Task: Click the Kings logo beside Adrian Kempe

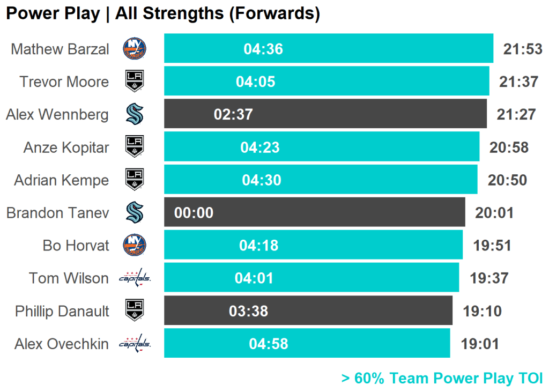Action: tap(135, 180)
